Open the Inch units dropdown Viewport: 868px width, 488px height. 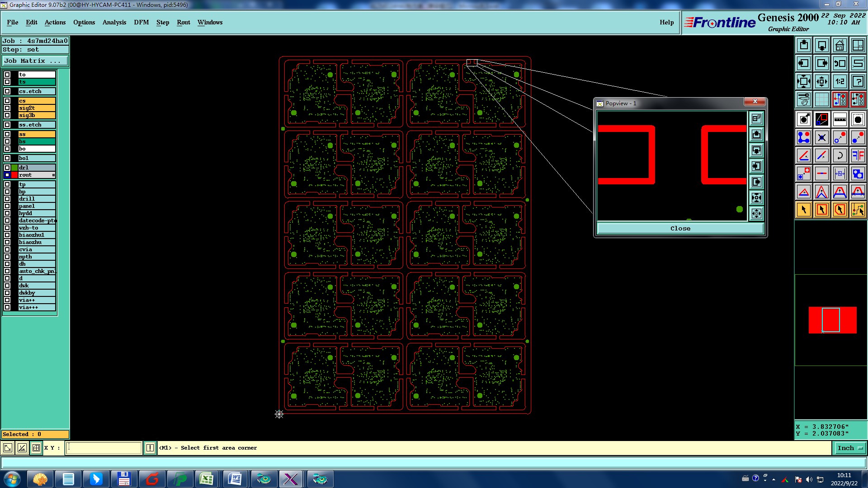(x=850, y=448)
